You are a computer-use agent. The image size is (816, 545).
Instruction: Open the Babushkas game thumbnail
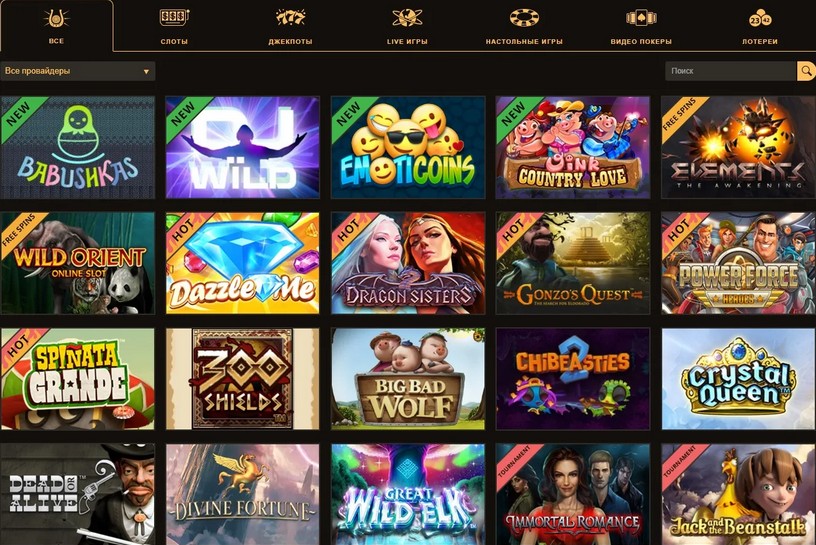78,147
